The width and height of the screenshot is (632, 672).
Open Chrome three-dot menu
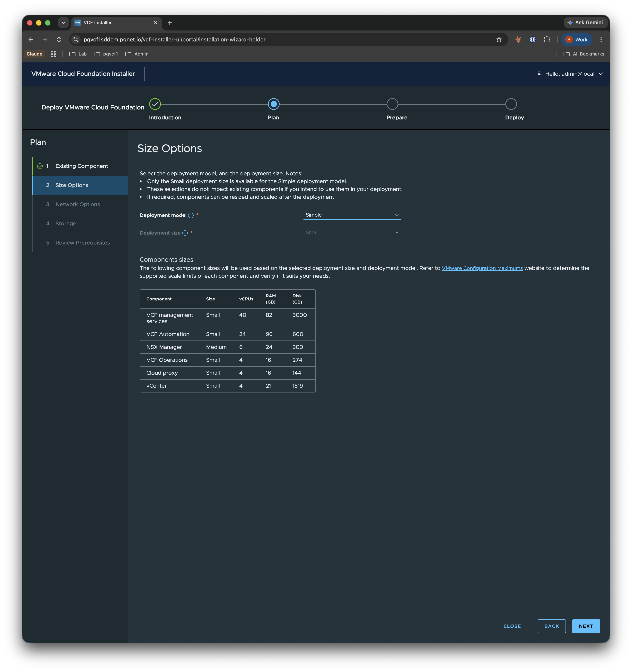coord(601,39)
